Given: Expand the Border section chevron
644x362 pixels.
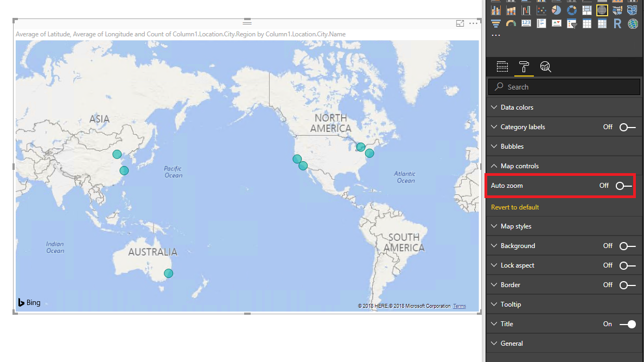Looking at the screenshot, I should pyautogui.click(x=494, y=285).
